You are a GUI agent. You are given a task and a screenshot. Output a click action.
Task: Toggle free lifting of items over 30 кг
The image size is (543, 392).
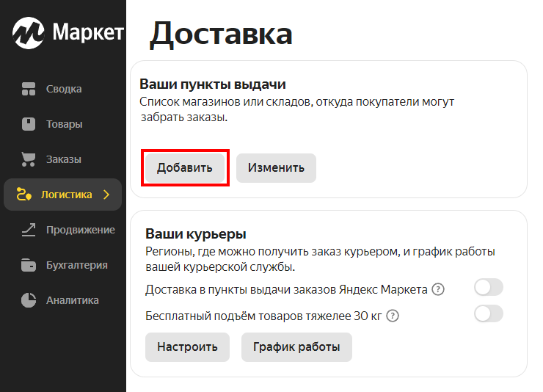488,314
